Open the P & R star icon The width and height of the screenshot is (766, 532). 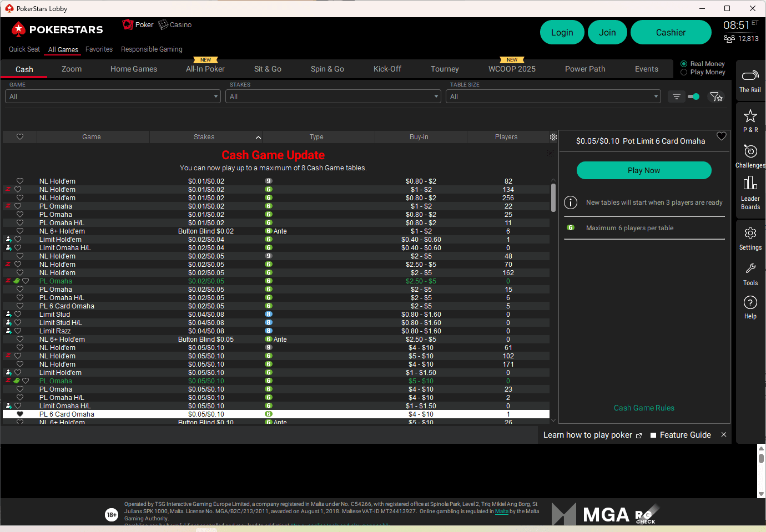click(x=750, y=120)
